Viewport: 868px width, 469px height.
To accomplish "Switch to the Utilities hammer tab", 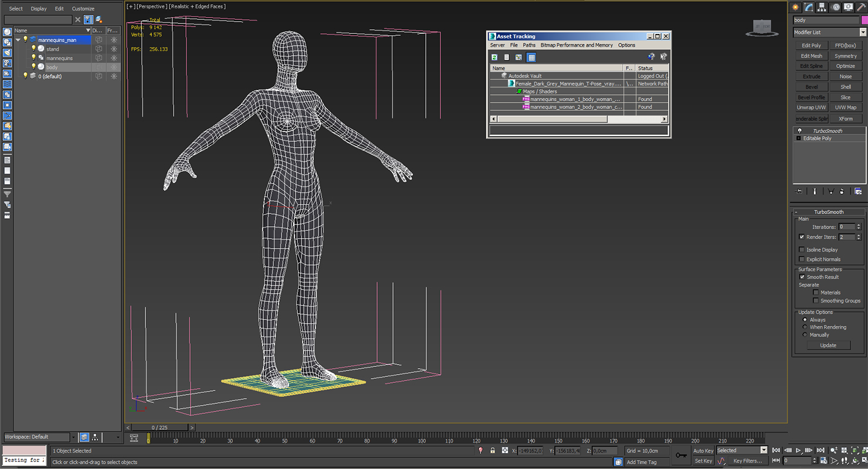I will 862,7.
